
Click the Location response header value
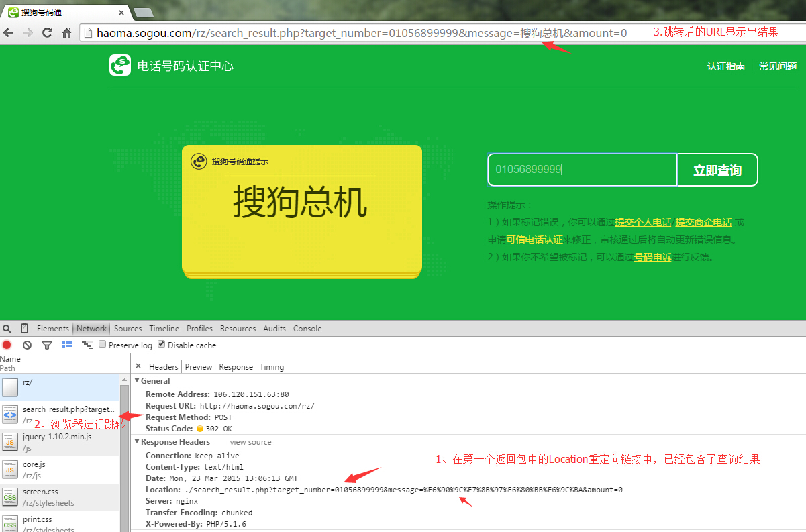tap(403, 490)
